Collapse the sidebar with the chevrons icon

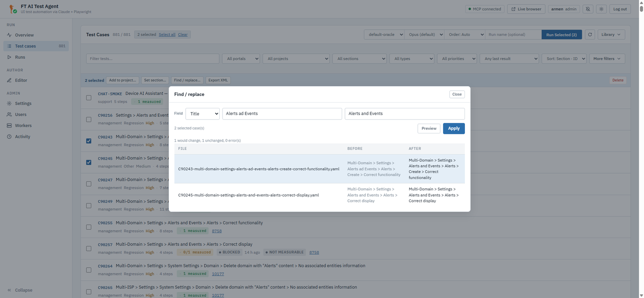(9, 290)
